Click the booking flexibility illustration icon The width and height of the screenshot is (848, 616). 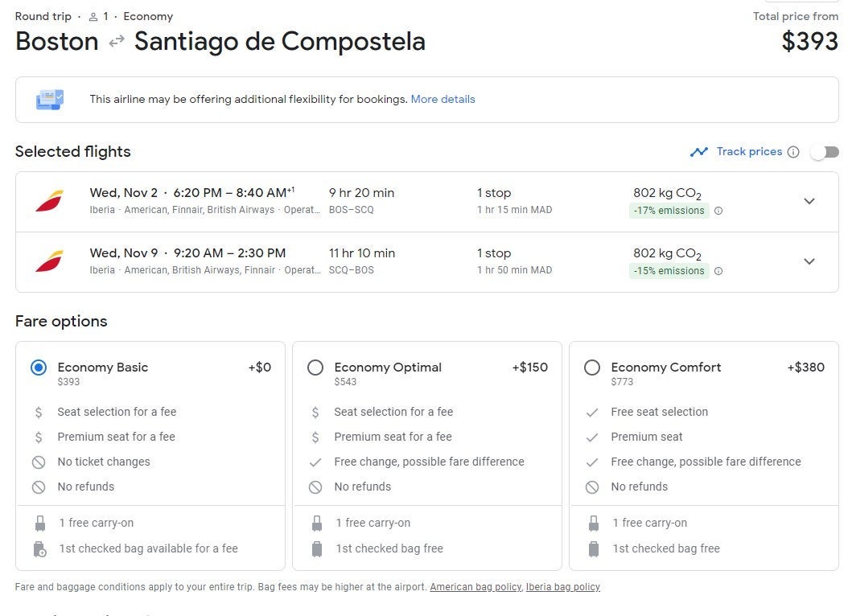click(x=50, y=100)
